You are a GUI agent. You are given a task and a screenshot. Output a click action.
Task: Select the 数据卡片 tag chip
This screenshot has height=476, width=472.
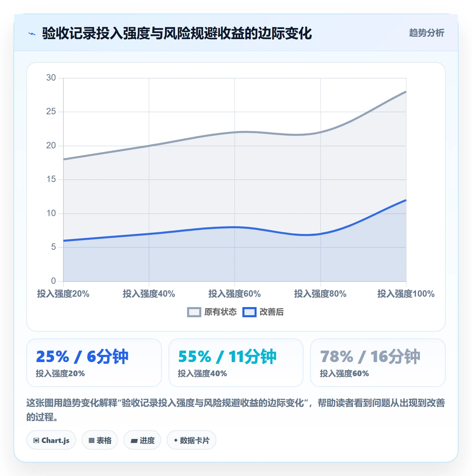coord(191,440)
